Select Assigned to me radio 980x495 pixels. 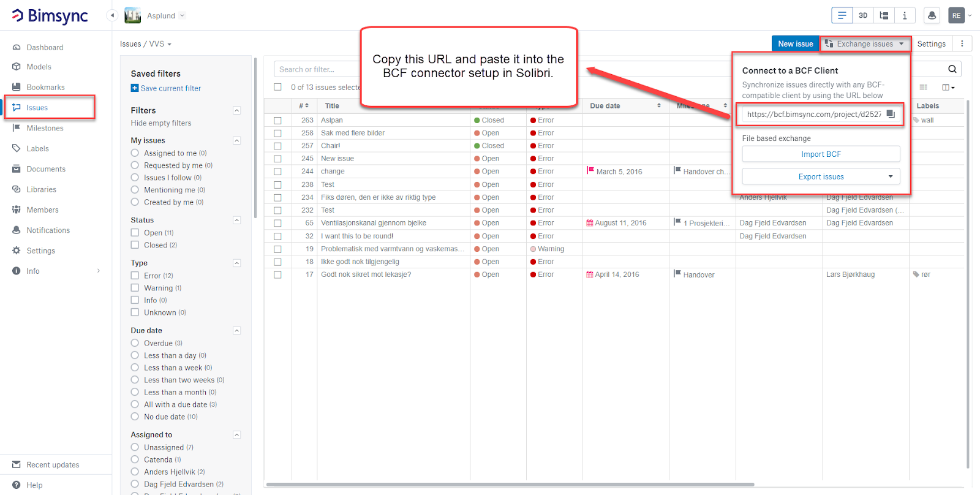(135, 153)
